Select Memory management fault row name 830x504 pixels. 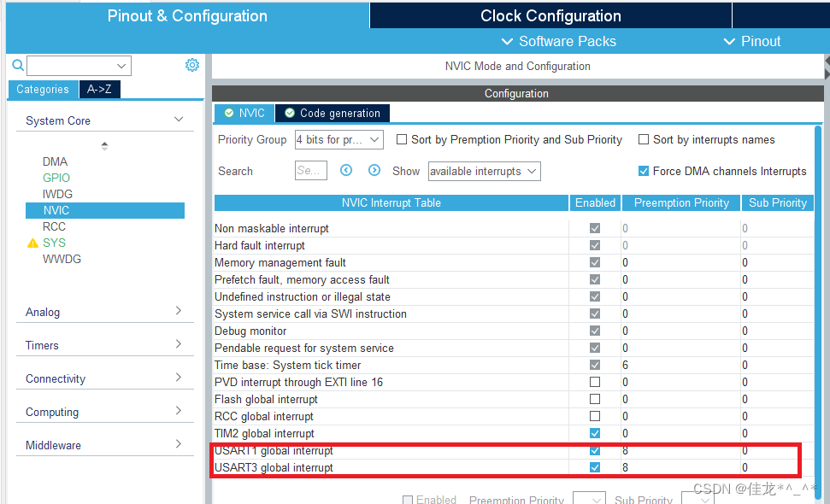pyautogui.click(x=280, y=263)
